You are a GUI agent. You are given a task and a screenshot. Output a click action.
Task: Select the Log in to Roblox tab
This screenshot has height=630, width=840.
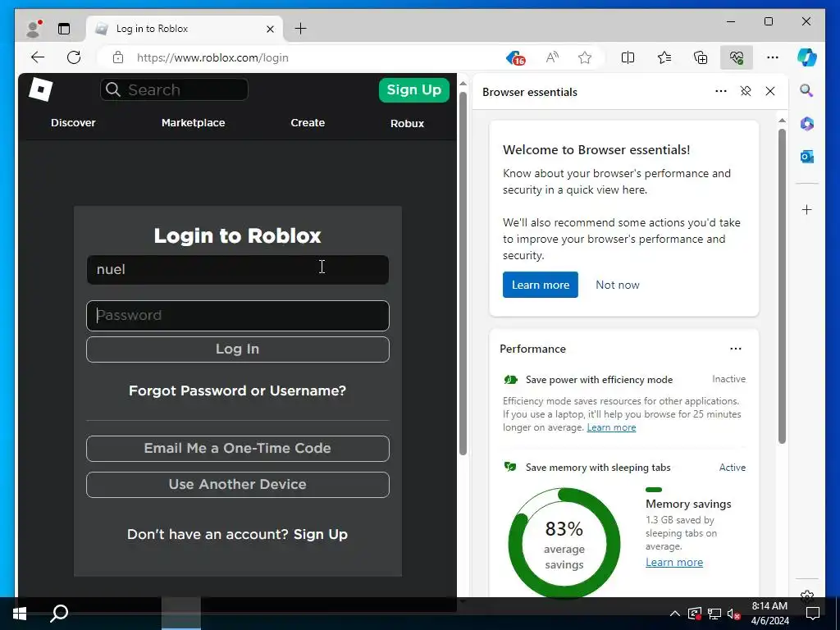click(185, 29)
